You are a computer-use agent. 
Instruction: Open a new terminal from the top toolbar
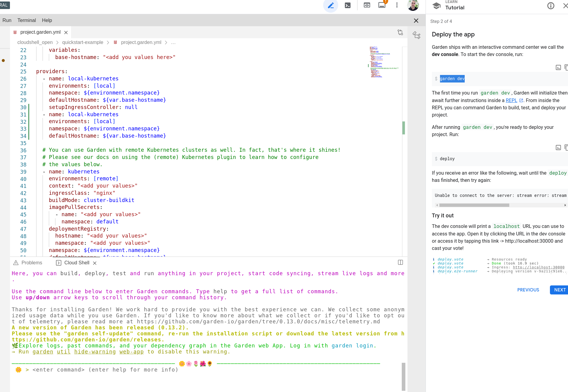click(x=348, y=5)
